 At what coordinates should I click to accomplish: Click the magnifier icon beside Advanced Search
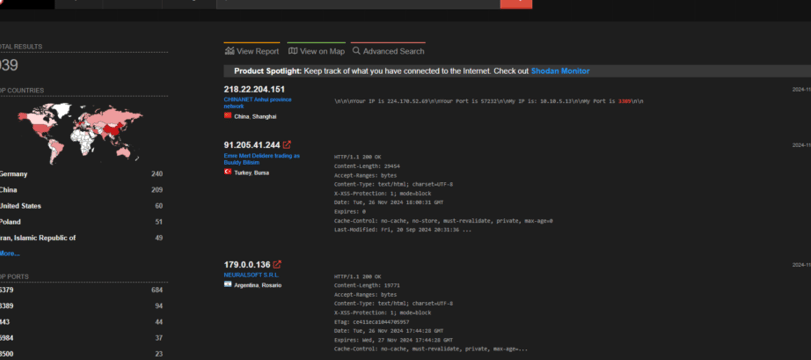click(356, 51)
